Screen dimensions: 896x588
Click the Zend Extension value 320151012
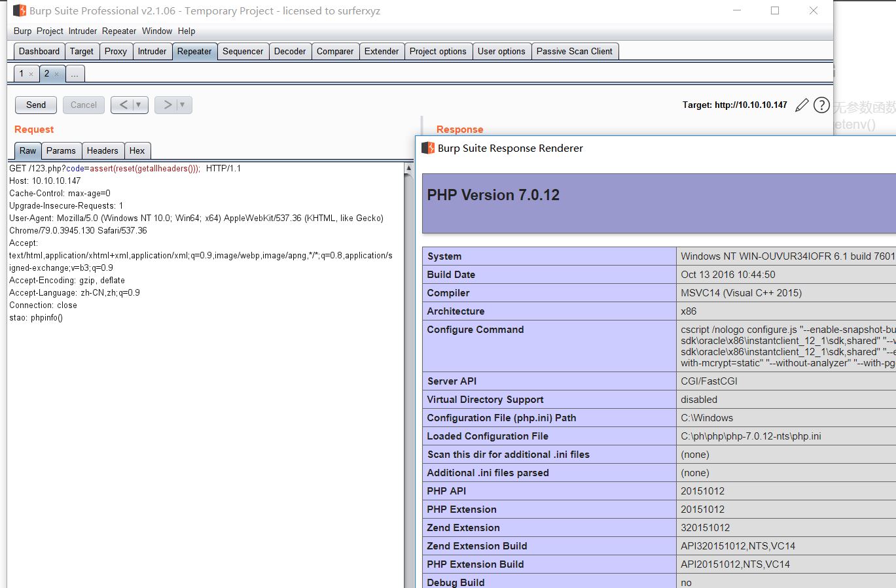(x=706, y=528)
